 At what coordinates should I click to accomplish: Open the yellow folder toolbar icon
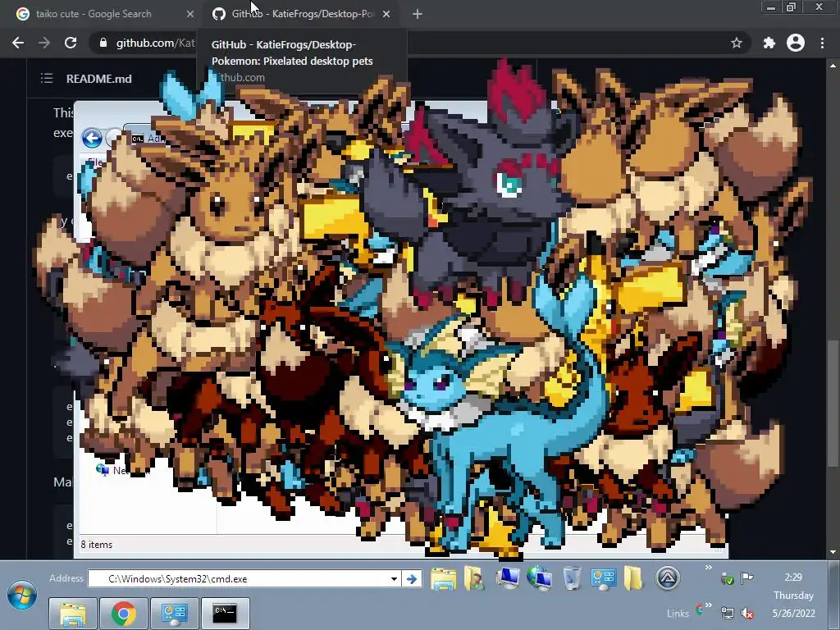(x=633, y=578)
